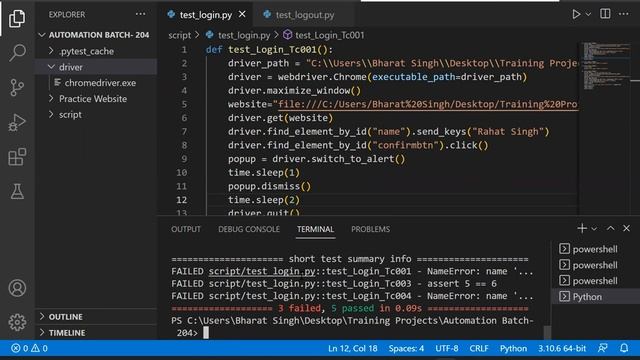Open feedback icon in status bar

[602, 348]
